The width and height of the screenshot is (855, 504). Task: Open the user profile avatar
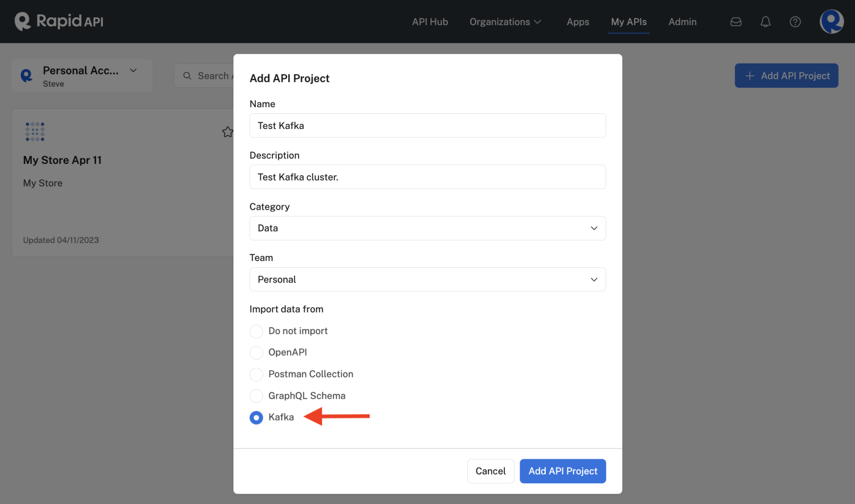coord(832,22)
